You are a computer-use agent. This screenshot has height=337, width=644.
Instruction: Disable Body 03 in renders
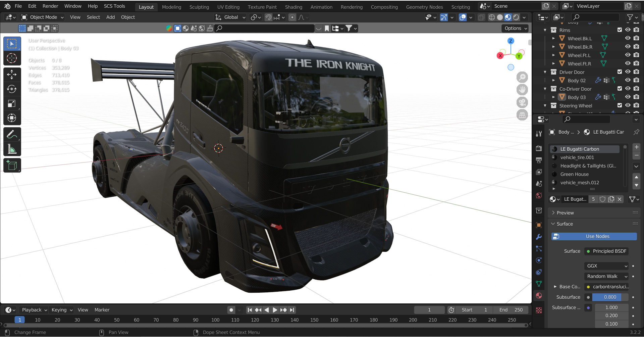636,97
